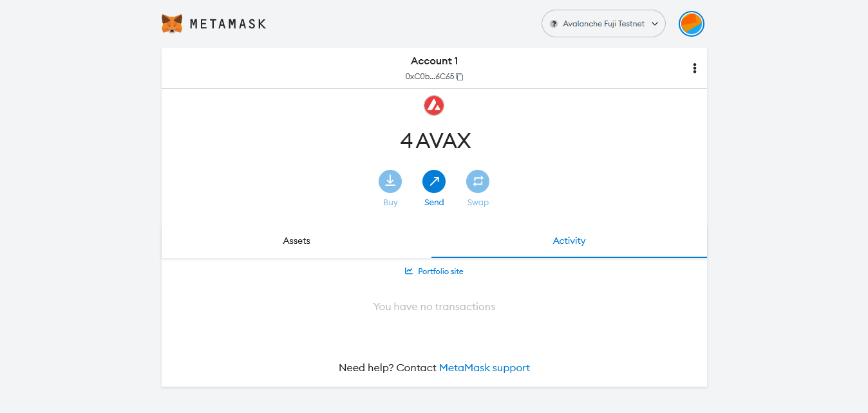The width and height of the screenshot is (868, 413).
Task: Open the Avalanche Fuji Testnet network dropdown
Action: [603, 24]
